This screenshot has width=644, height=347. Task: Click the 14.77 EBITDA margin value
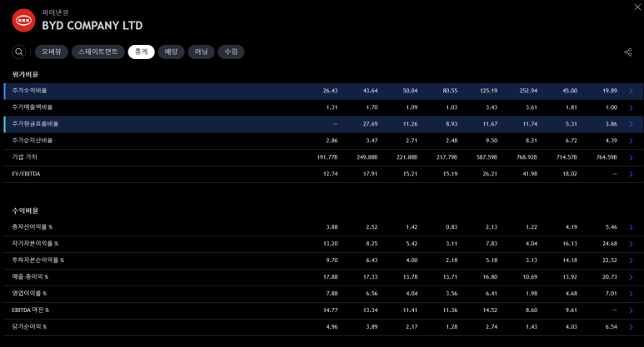tap(330, 310)
